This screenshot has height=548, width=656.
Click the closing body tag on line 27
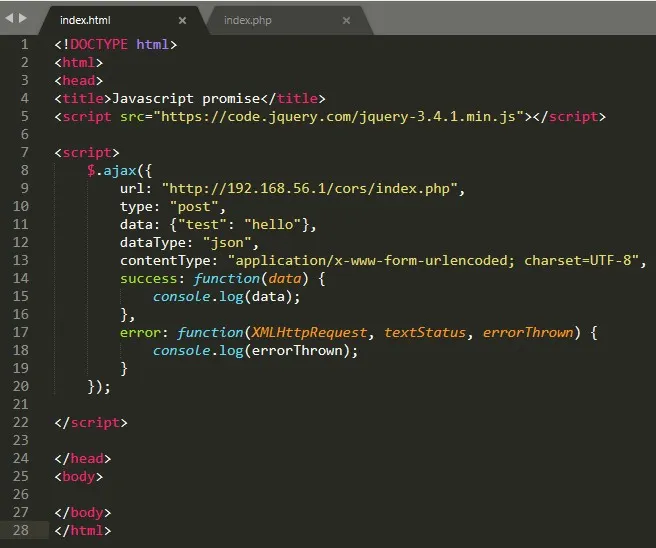click(83, 512)
